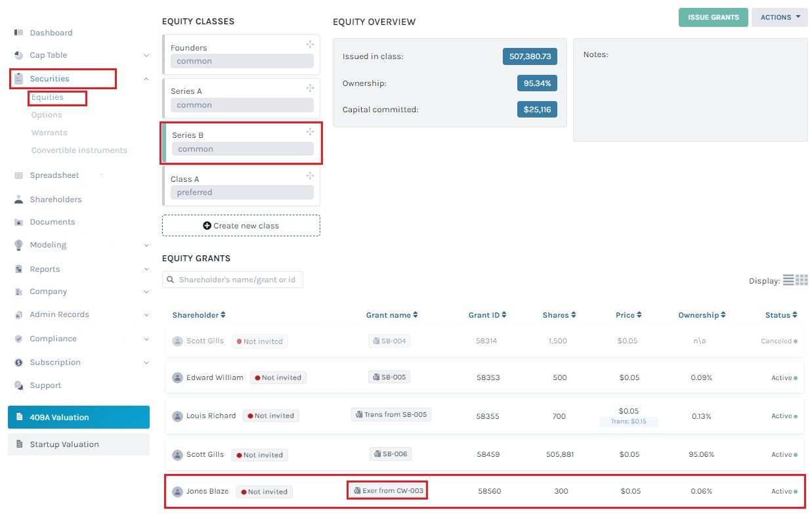This screenshot has width=812, height=514.
Task: Sort grants by Status column
Action: click(781, 315)
